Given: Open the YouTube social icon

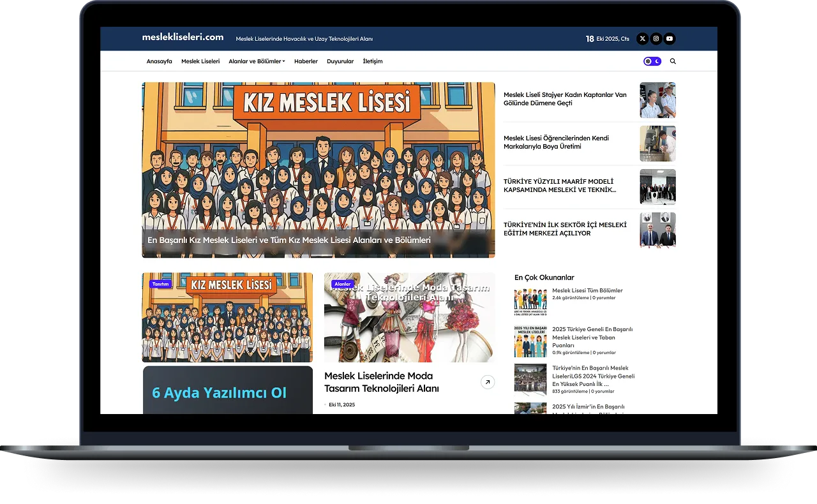Looking at the screenshot, I should coord(669,39).
